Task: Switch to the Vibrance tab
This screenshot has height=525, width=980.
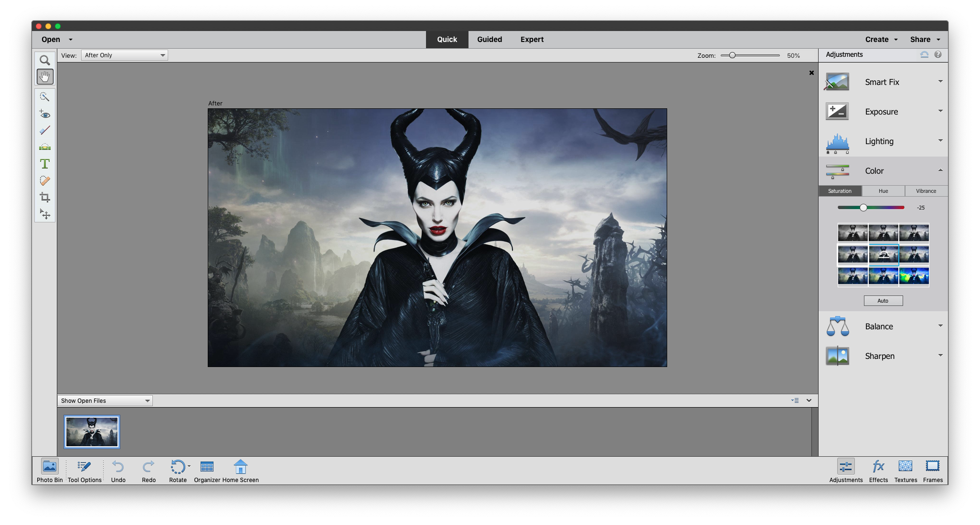Action: pos(926,191)
